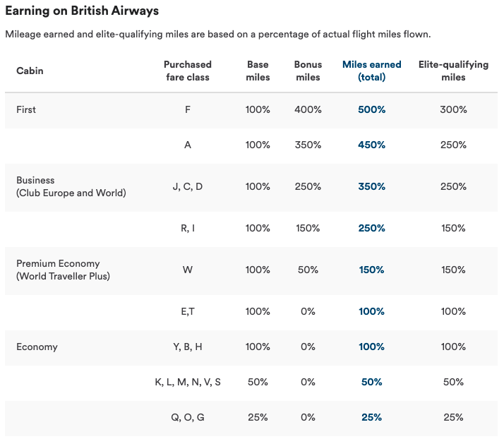
Task: Select the 'J, C, D' fare class cell
Action: coord(188,186)
